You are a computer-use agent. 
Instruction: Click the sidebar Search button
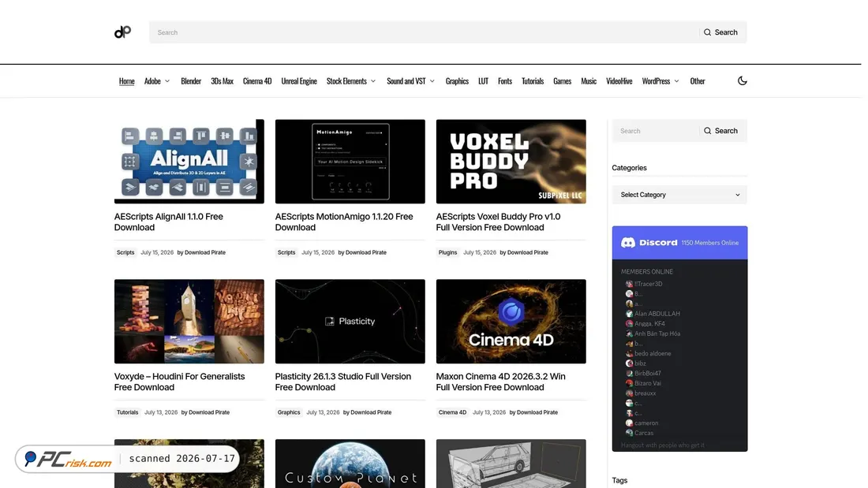[x=721, y=131]
